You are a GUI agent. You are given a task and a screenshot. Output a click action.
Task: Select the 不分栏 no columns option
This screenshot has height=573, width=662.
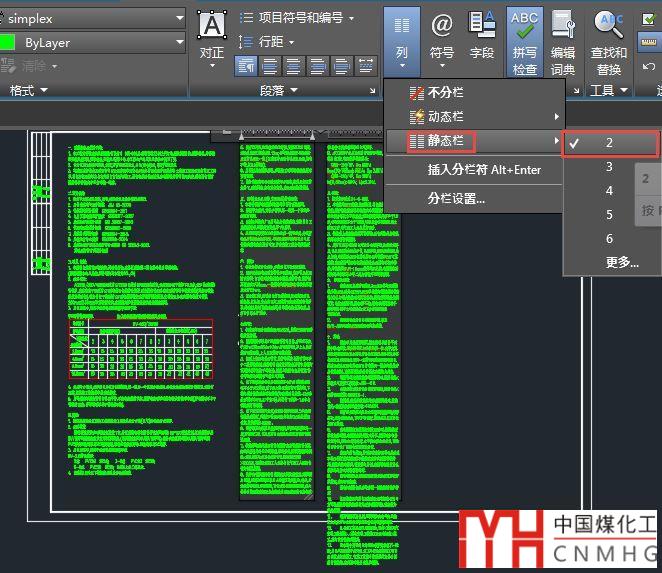pos(445,93)
